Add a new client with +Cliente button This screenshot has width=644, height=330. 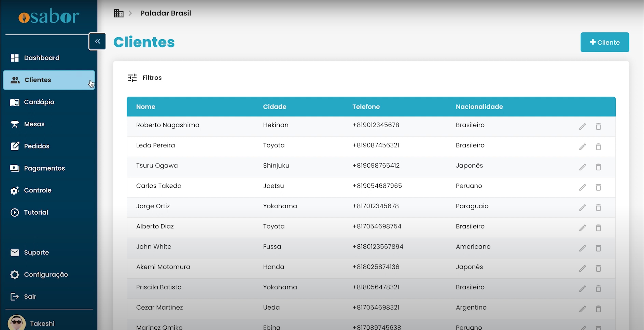tap(604, 42)
